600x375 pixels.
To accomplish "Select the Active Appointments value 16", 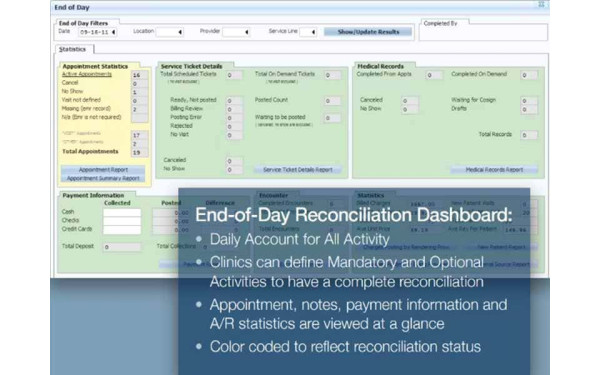I will coord(139,75).
